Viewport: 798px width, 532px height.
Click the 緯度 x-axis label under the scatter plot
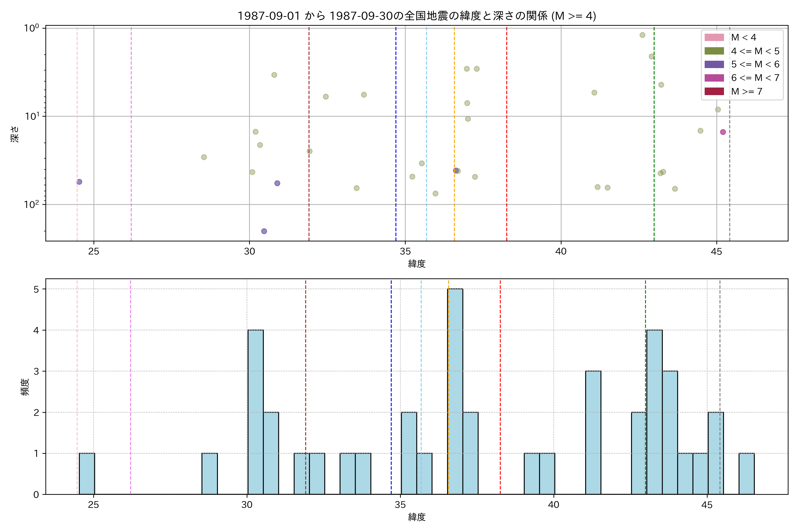417,264
